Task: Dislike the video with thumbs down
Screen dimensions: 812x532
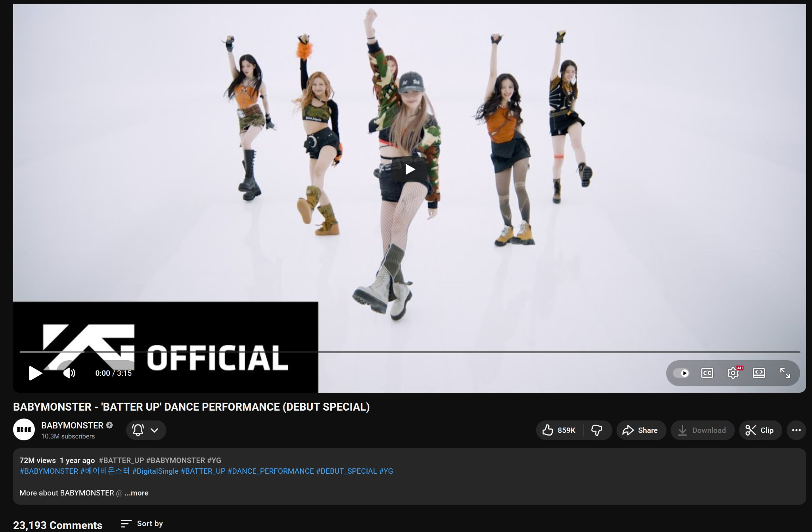Action: [x=597, y=430]
